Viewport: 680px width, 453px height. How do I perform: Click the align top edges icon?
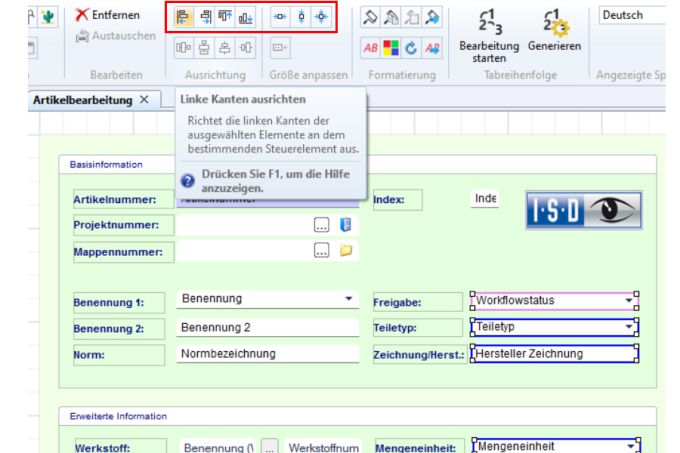tap(225, 17)
